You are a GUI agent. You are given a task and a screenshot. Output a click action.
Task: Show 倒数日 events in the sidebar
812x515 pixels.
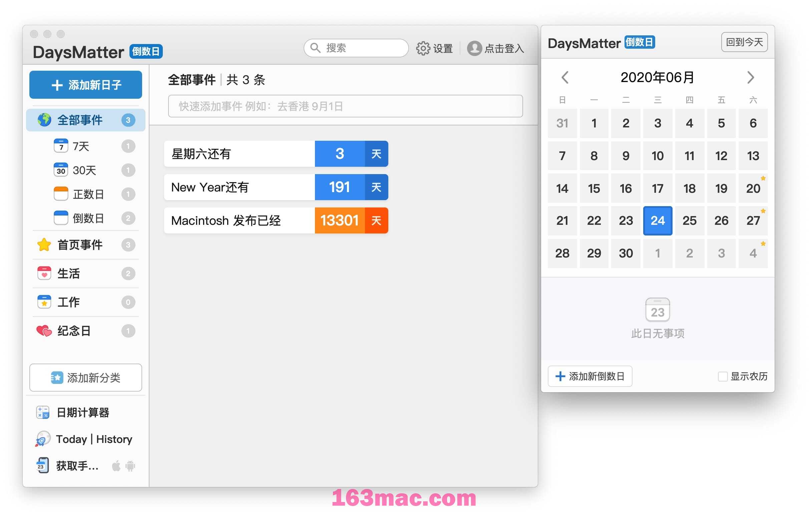86,218
